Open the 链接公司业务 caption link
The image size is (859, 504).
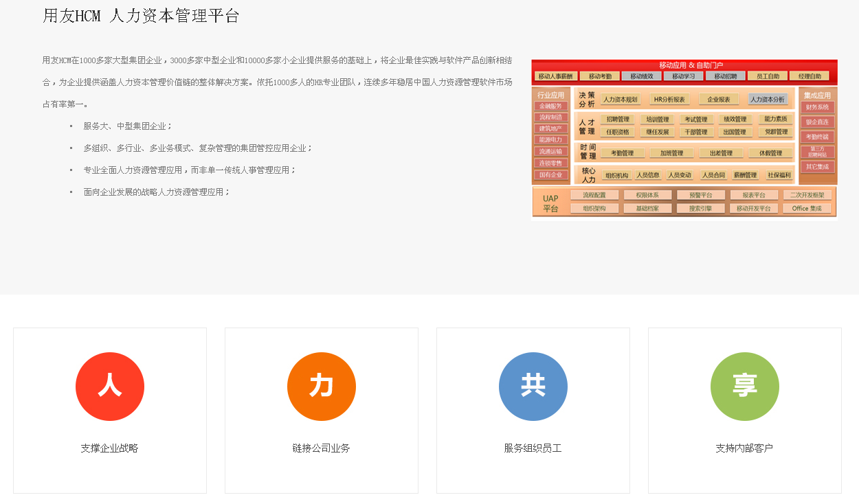click(x=321, y=448)
